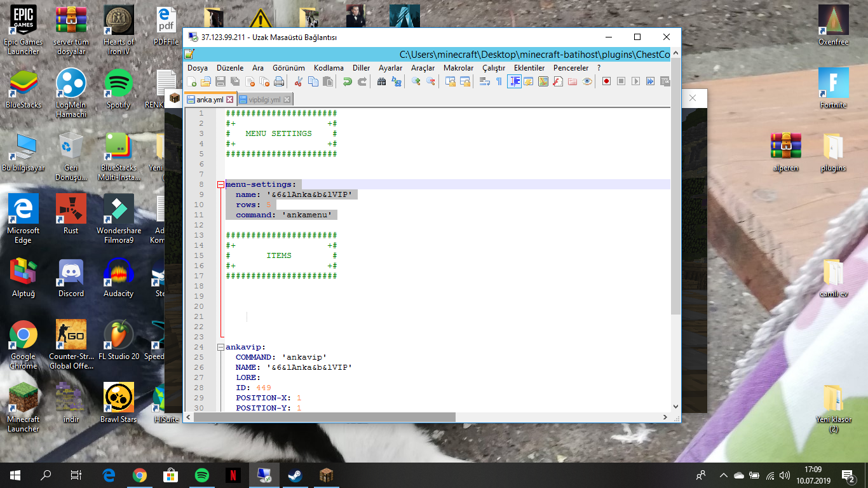
Task: Click the Close All documents toolbar icon
Action: click(264, 81)
